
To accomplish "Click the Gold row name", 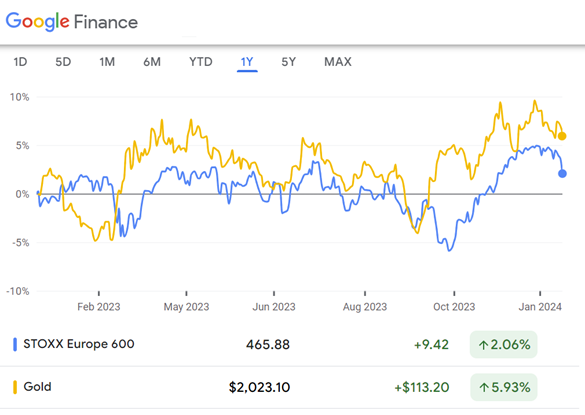I will click(37, 387).
